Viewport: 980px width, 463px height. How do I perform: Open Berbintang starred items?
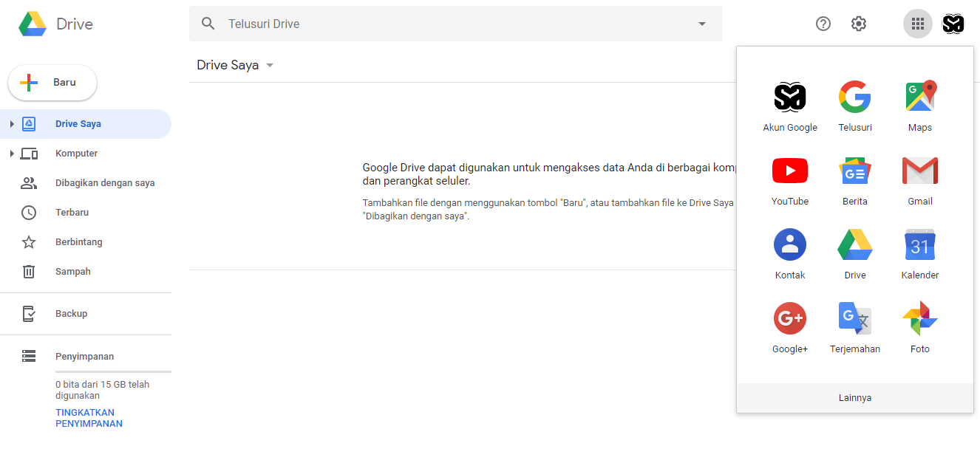[x=86, y=242]
